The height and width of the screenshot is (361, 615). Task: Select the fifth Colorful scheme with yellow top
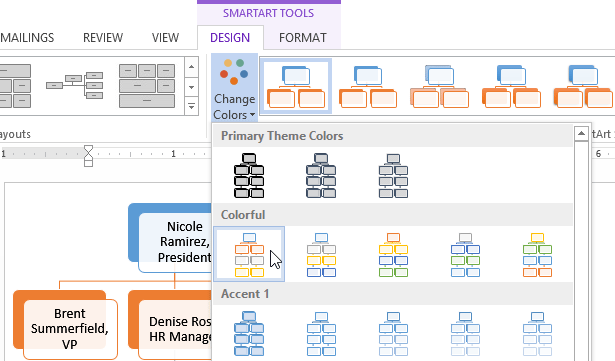pyautogui.click(x=537, y=254)
